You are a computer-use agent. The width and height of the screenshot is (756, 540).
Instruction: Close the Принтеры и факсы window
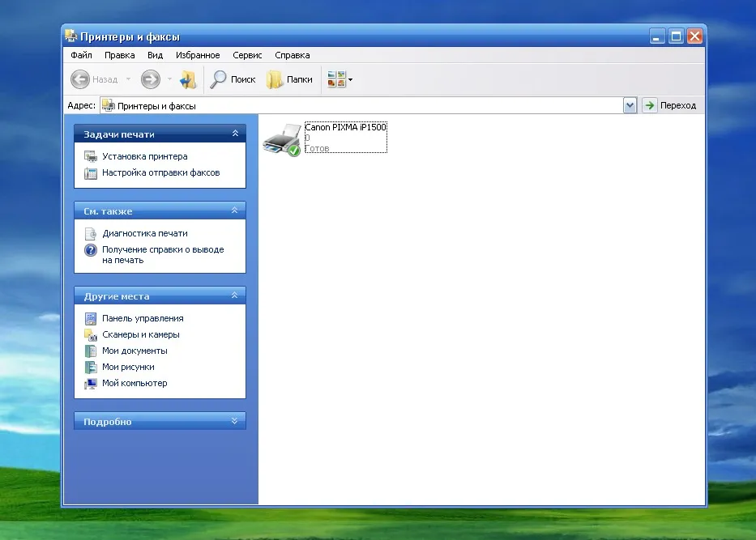coord(694,36)
